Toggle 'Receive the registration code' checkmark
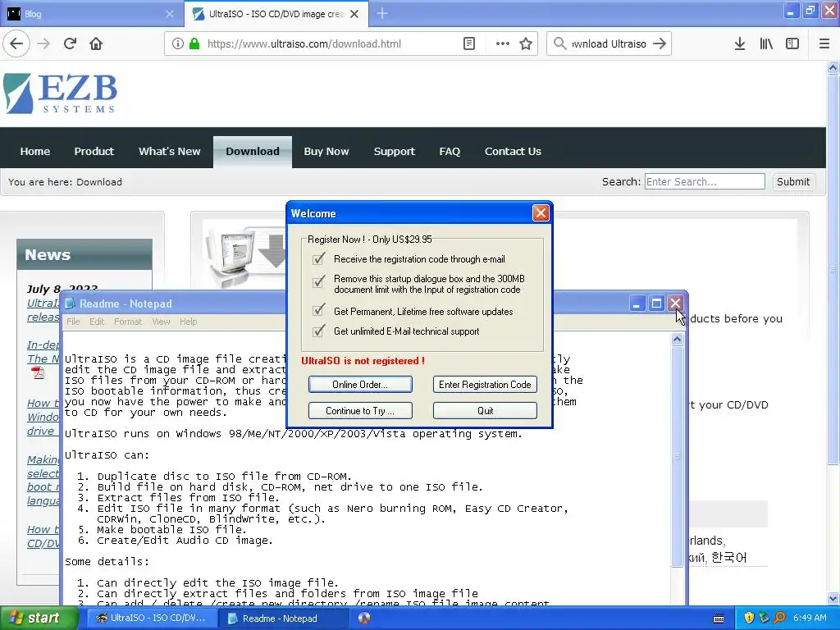The height and width of the screenshot is (630, 840). [319, 258]
